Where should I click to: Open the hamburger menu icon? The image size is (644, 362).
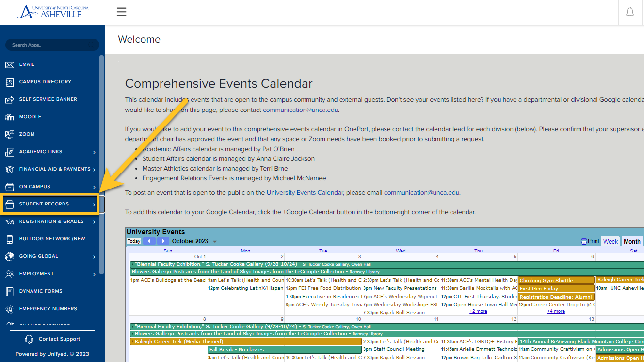coord(121,12)
